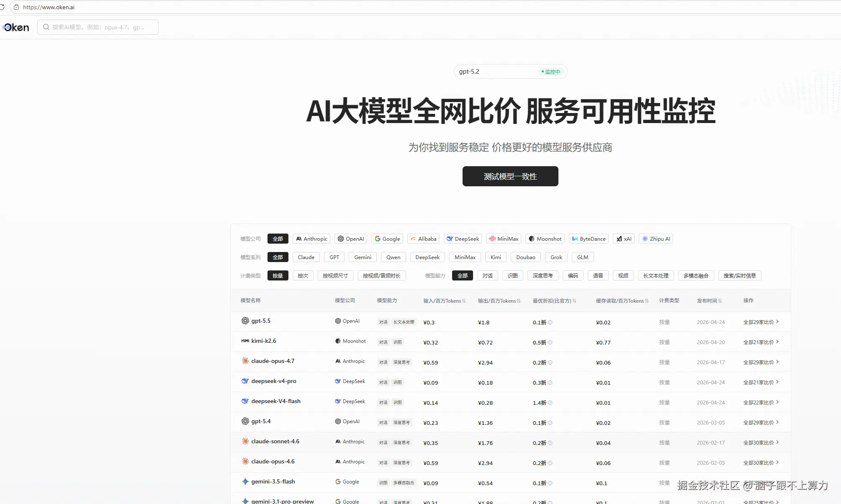Expand 全部22家比价 for deepseek-V4-flash
The height and width of the screenshot is (504, 841).
pyautogui.click(x=761, y=402)
